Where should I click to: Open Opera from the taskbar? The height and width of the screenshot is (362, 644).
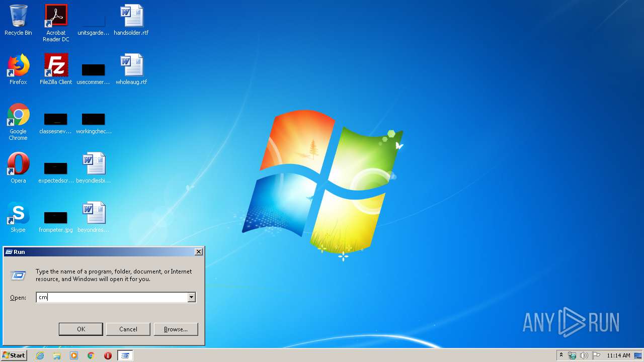pos(108,355)
